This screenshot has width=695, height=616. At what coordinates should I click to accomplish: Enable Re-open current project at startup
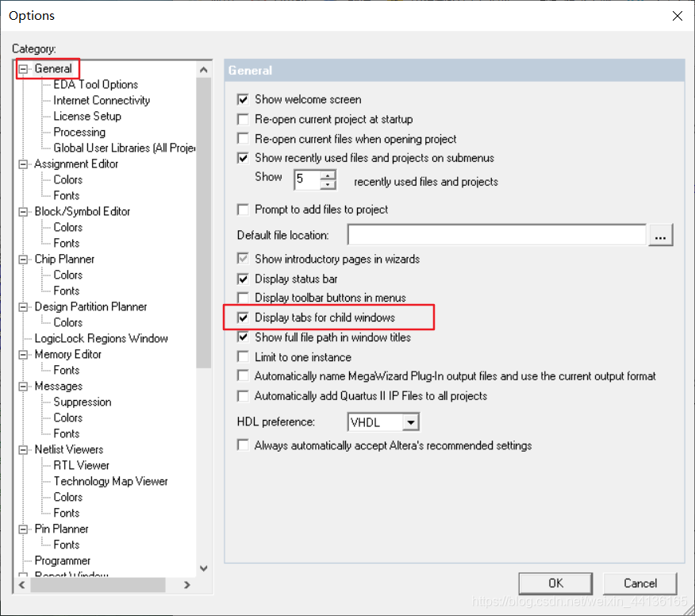click(243, 119)
